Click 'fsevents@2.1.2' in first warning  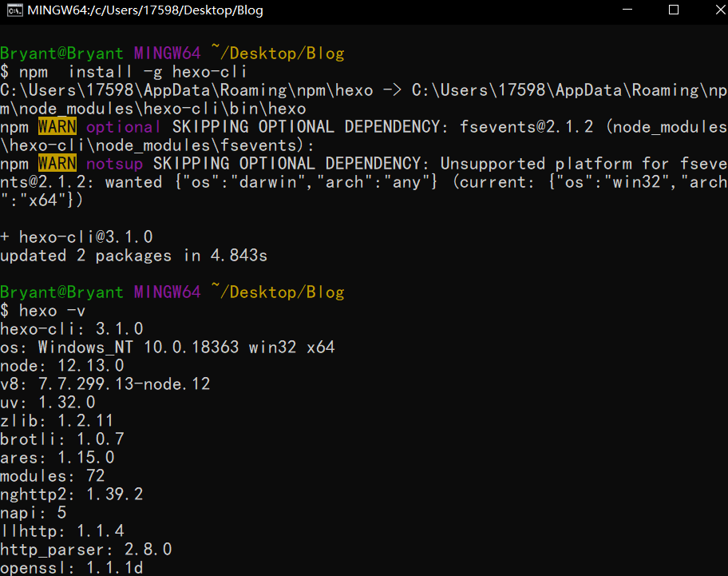[x=527, y=127]
